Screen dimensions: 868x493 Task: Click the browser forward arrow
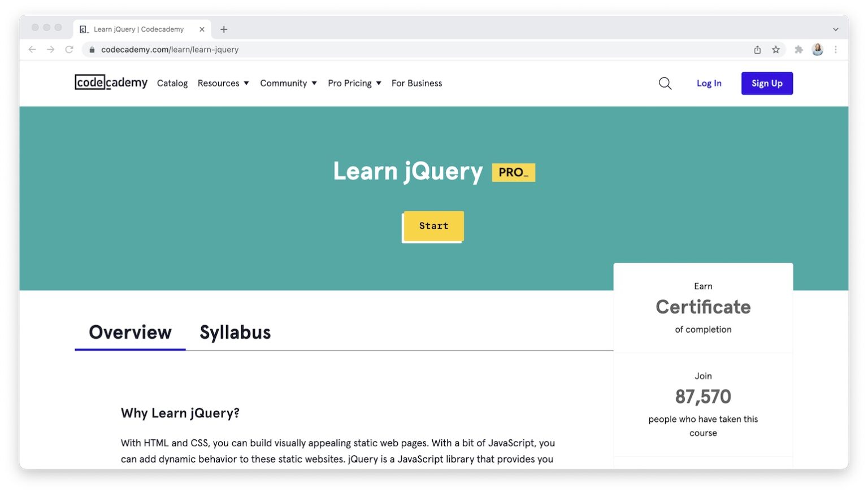51,49
